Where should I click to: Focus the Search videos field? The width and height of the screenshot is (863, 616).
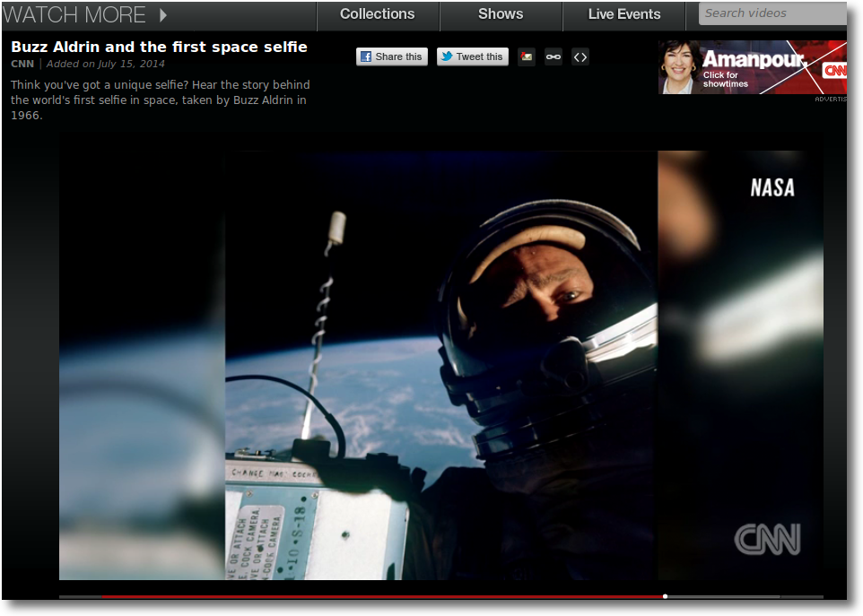772,13
